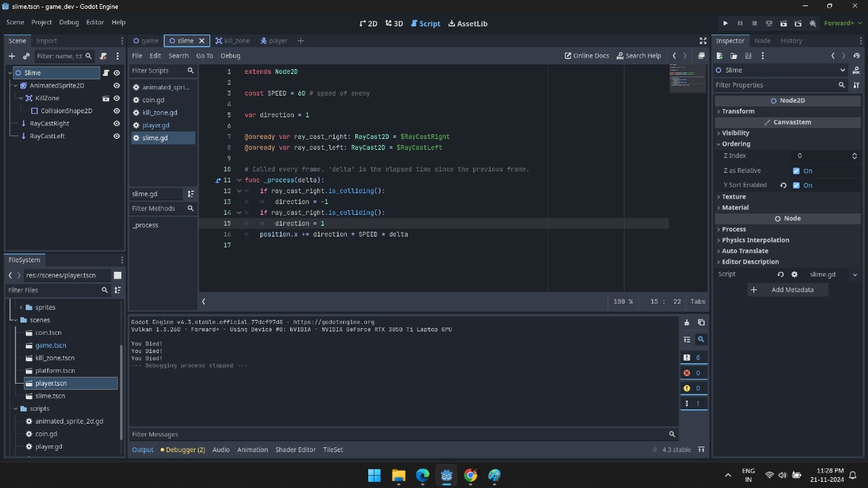
Task: Save resource icon in Inspector
Action: coord(748,56)
